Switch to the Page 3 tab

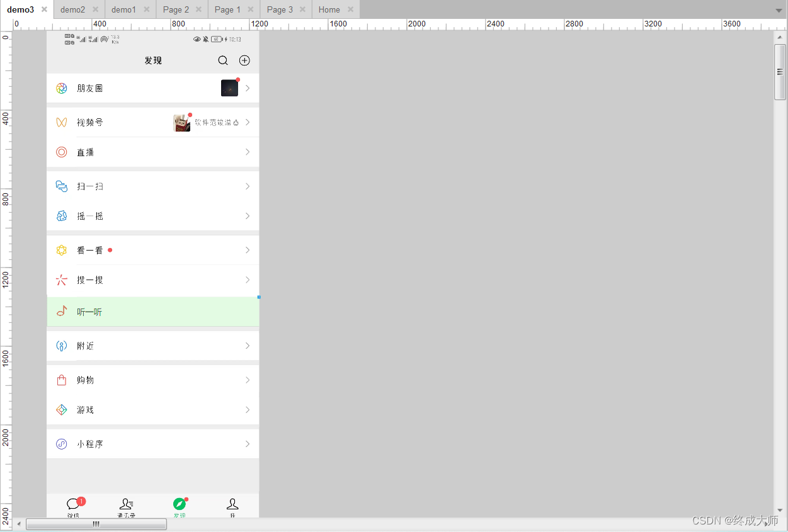(280, 9)
